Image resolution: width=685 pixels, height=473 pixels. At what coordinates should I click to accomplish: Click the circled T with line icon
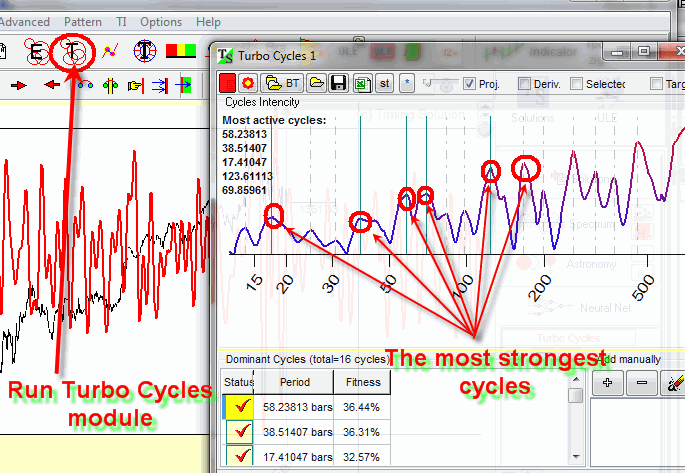pos(146,50)
